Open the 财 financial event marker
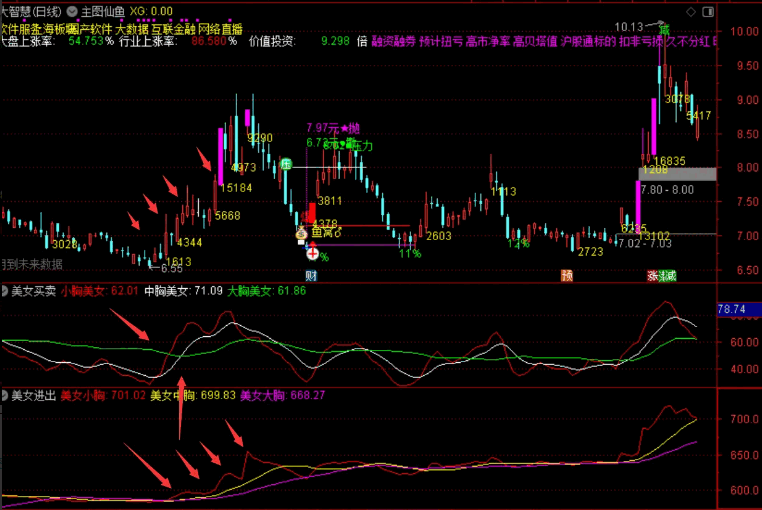Screen dimensions: 762x510 point(311,276)
